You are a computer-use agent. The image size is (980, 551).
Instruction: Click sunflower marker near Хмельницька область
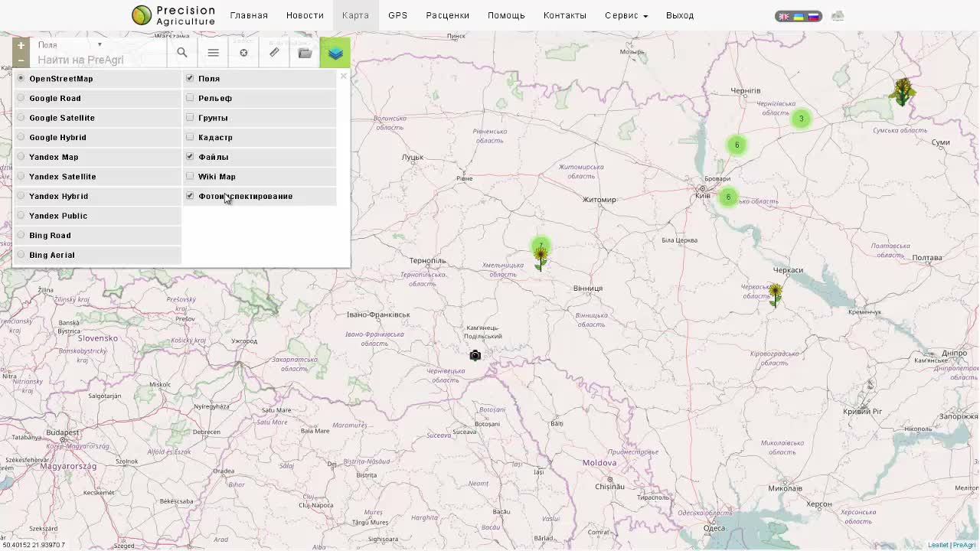pyautogui.click(x=541, y=259)
